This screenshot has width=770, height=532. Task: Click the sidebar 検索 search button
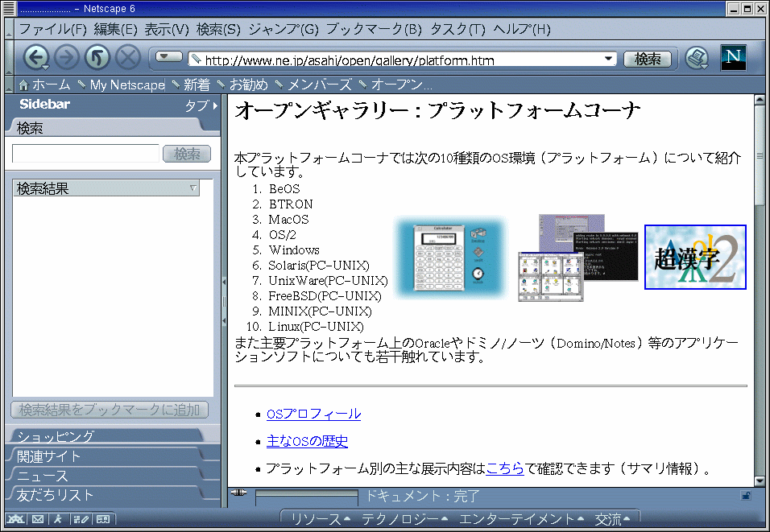187,154
